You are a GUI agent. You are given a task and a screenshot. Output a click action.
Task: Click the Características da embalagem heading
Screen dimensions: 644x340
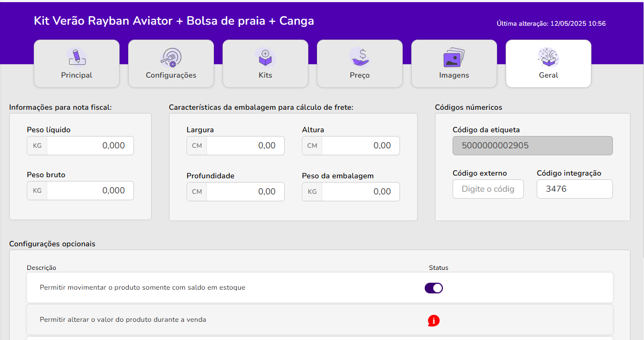click(x=261, y=107)
